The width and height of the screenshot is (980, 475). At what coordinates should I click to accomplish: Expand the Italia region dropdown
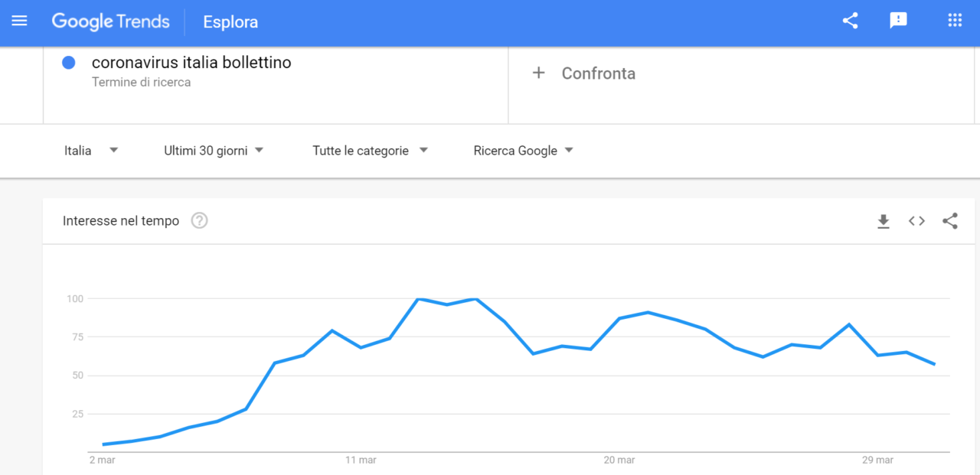pos(91,151)
